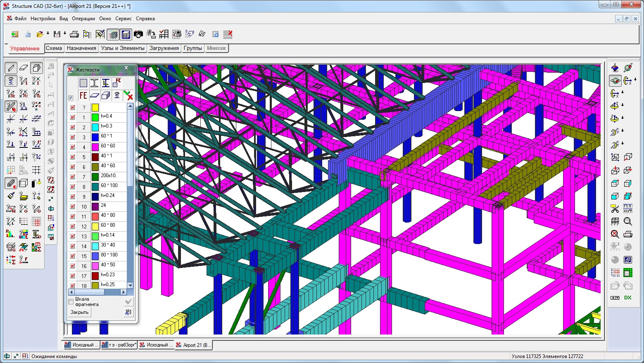Open the Операции menu
This screenshot has width=644, height=363.
[x=83, y=19]
